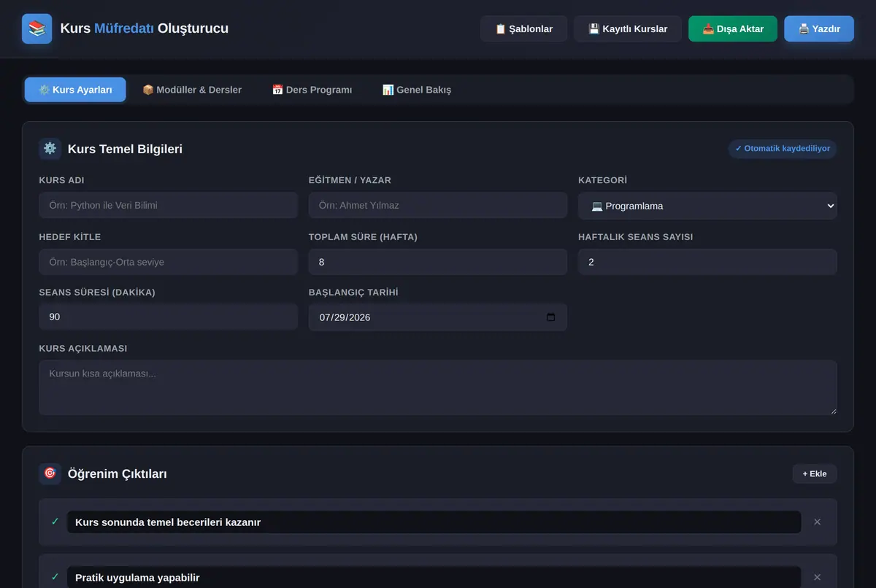The height and width of the screenshot is (588, 876).
Task: Click the books logo icon
Action: click(x=36, y=29)
